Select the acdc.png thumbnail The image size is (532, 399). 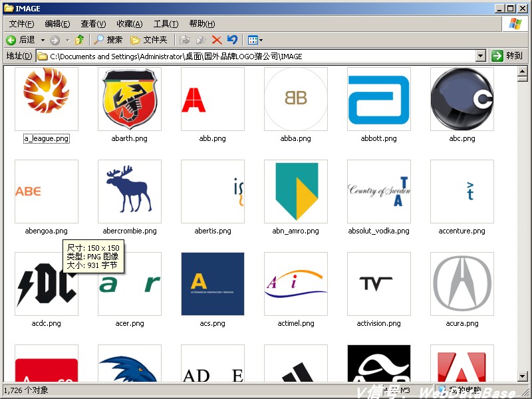[47, 284]
